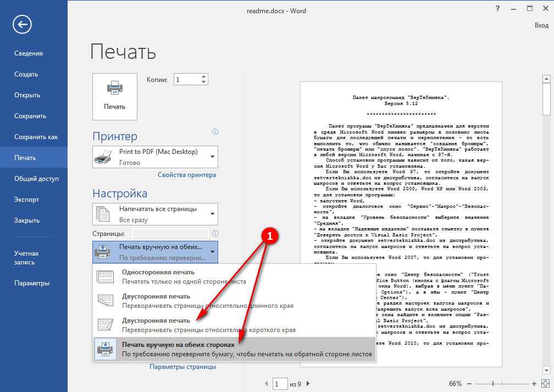Open Экспорт in the sidebar
This screenshot has height=392, width=554.
pos(34,200)
